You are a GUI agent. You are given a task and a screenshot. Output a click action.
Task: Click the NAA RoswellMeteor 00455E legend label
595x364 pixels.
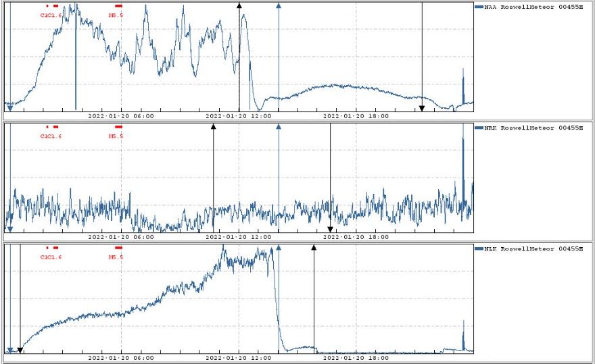533,7
